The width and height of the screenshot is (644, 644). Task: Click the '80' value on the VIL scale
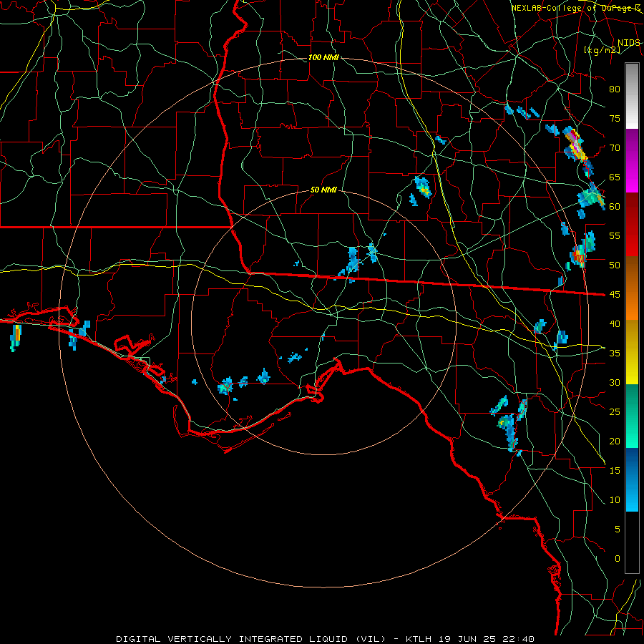coord(615,89)
